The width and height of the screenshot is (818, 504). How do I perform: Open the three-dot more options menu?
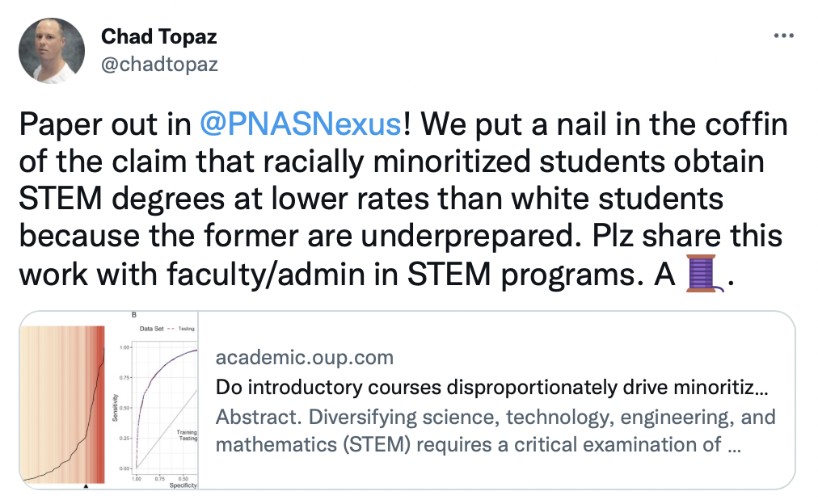click(x=783, y=36)
